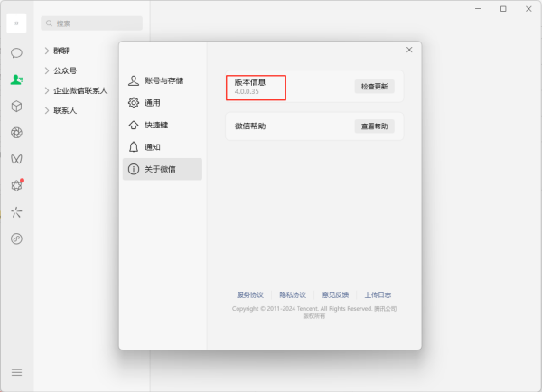Open Favorites cube icon in sidebar
This screenshot has height=392, width=542.
(16, 106)
